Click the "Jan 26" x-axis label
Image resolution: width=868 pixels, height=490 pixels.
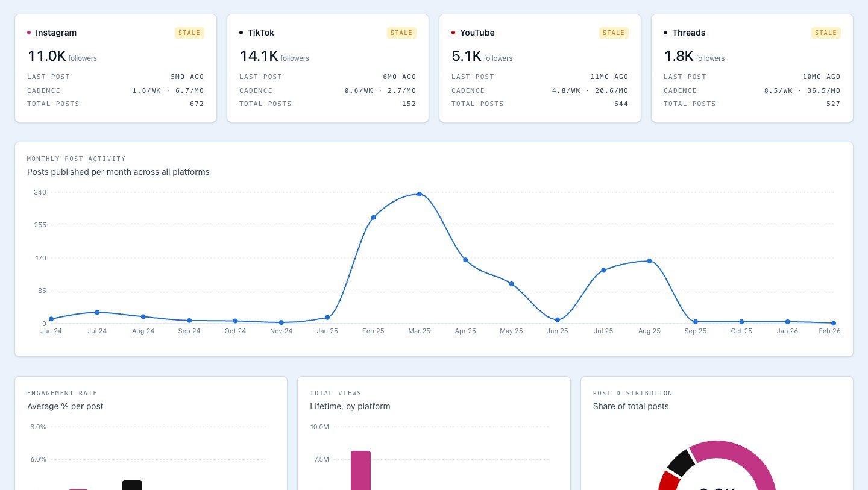[x=787, y=331]
